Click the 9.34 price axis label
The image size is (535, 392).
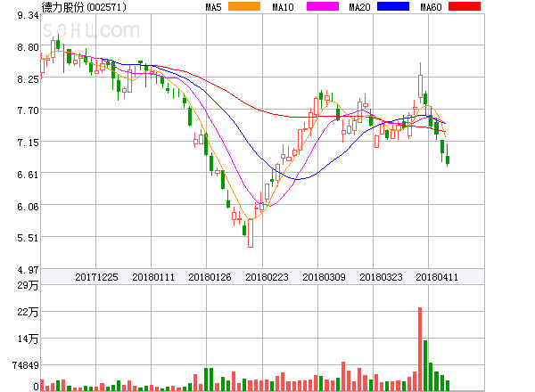tap(28, 15)
